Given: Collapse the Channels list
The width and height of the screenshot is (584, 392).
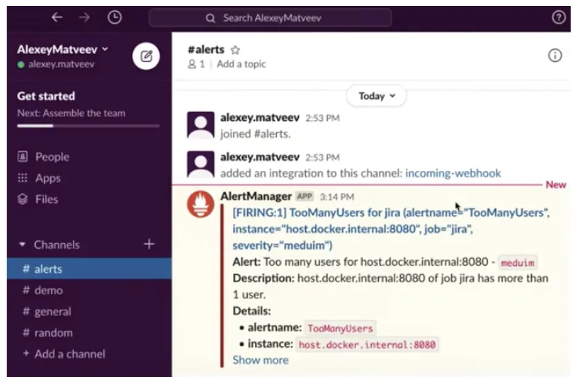Looking at the screenshot, I should 22,245.
